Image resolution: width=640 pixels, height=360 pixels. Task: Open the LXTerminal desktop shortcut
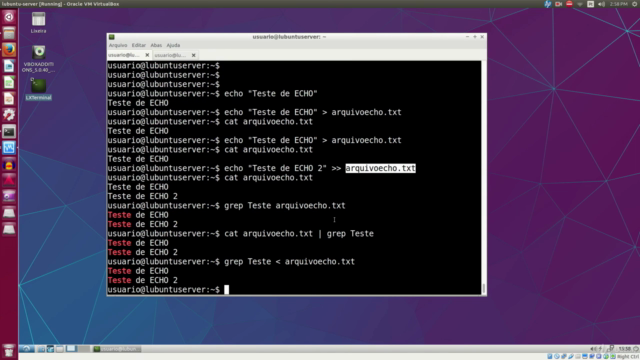click(x=38, y=89)
